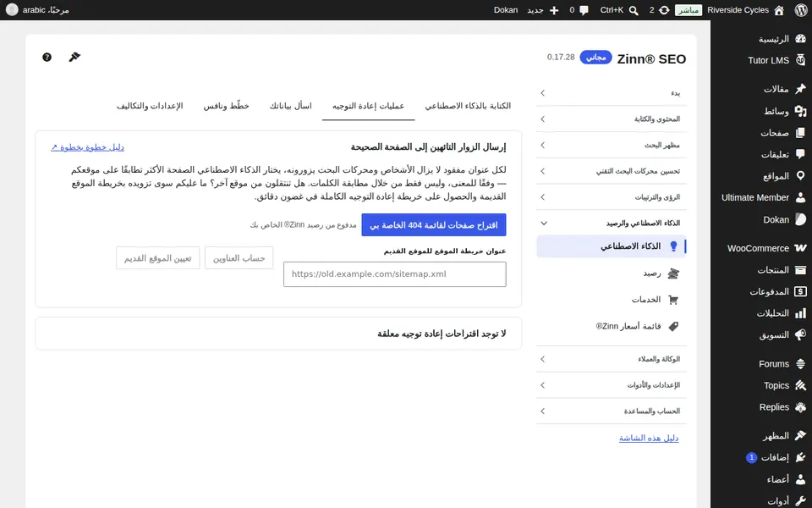The width and height of the screenshot is (812, 508).
Task: Click the version number 0.17.28
Action: [561, 57]
